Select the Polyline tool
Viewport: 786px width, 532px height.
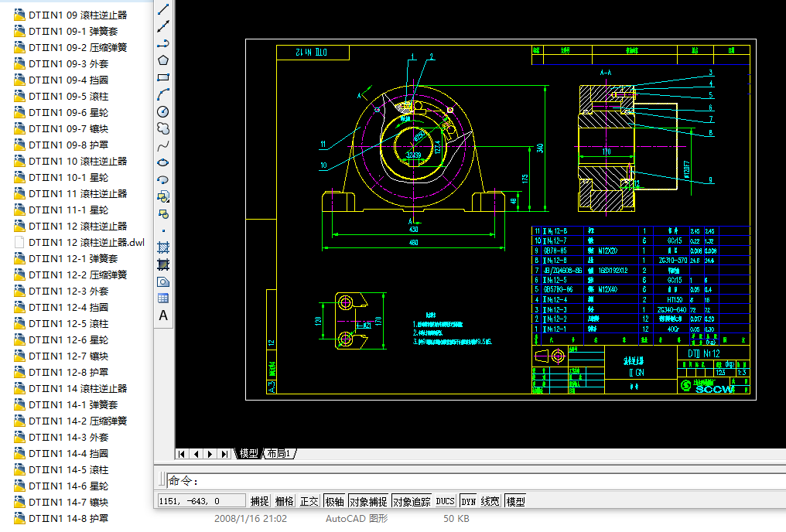163,43
